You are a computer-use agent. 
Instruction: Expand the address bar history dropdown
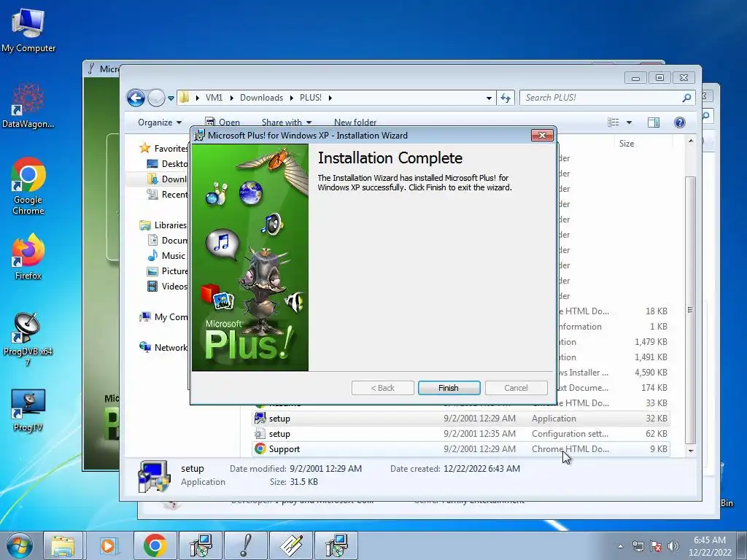(489, 98)
